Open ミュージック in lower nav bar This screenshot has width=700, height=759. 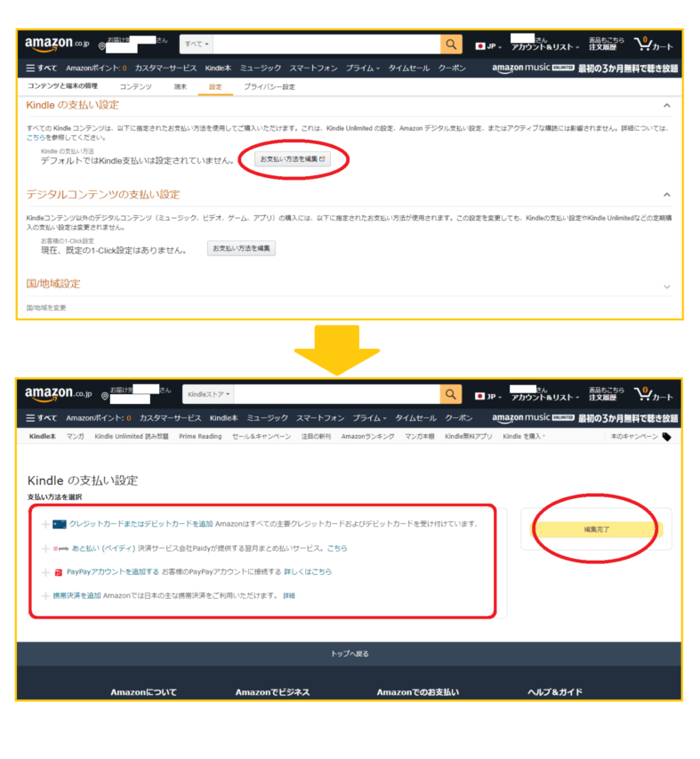tap(267, 418)
